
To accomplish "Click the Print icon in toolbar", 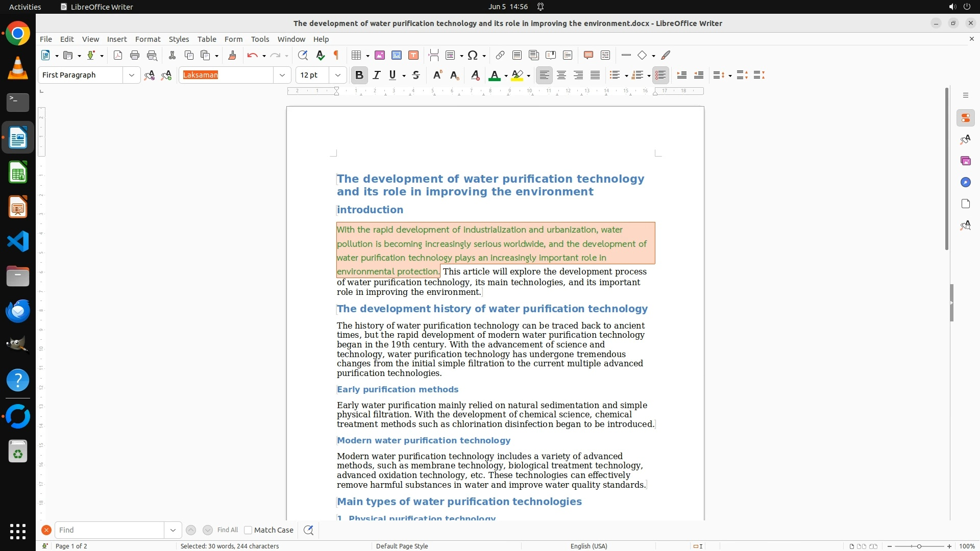I will coord(135,55).
